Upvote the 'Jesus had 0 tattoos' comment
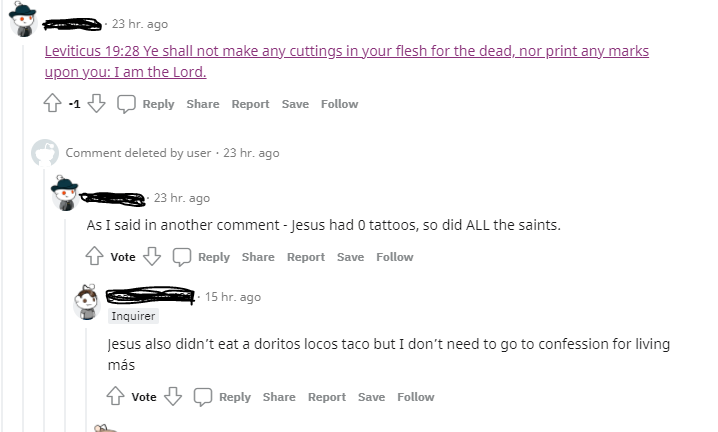This screenshot has height=432, width=718. pyautogui.click(x=95, y=257)
